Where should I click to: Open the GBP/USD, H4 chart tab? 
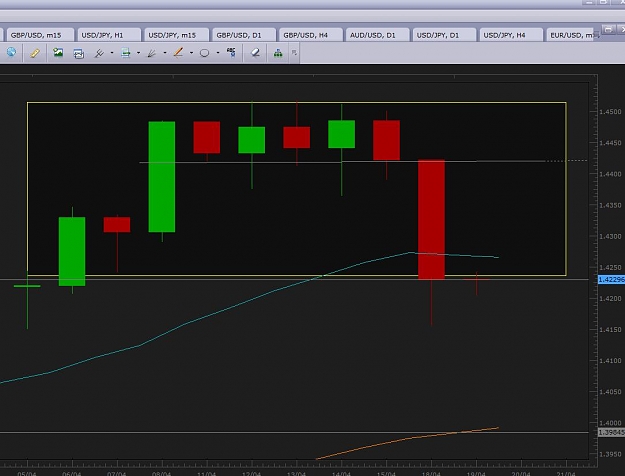311,35
